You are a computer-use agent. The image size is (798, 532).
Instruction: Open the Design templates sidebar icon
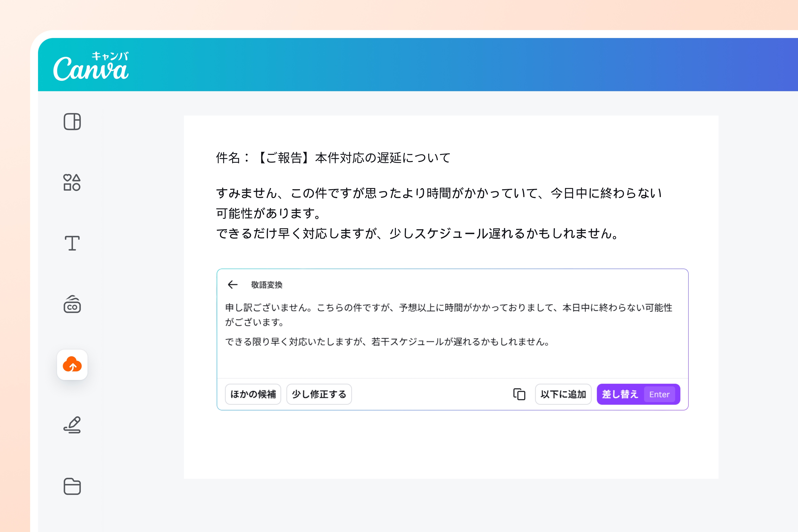click(72, 122)
